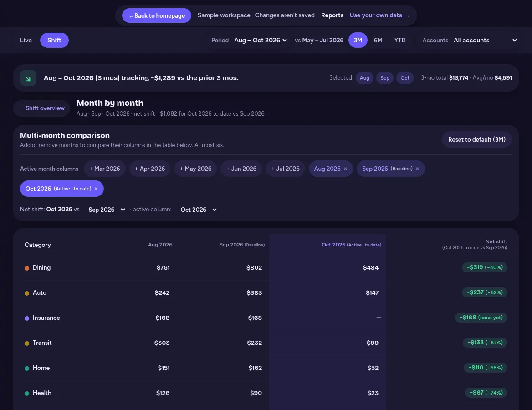Toggle the Oct selected month pill
Screen dimensions: 532x410
point(405,78)
